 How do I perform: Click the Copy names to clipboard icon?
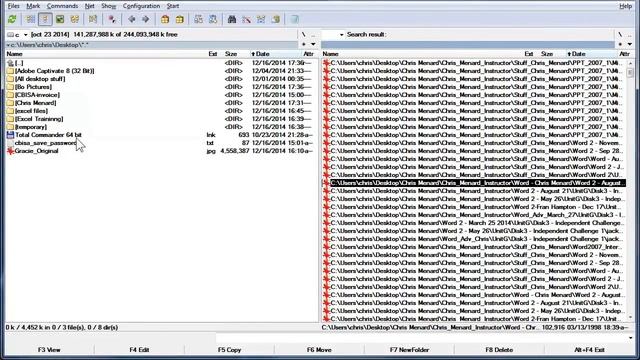click(276, 19)
